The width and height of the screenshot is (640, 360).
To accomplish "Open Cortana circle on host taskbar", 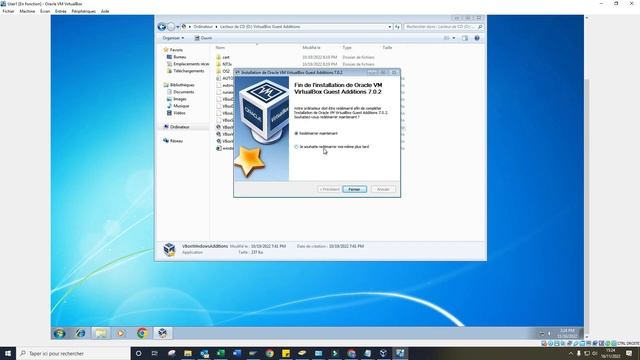I will tap(138, 353).
